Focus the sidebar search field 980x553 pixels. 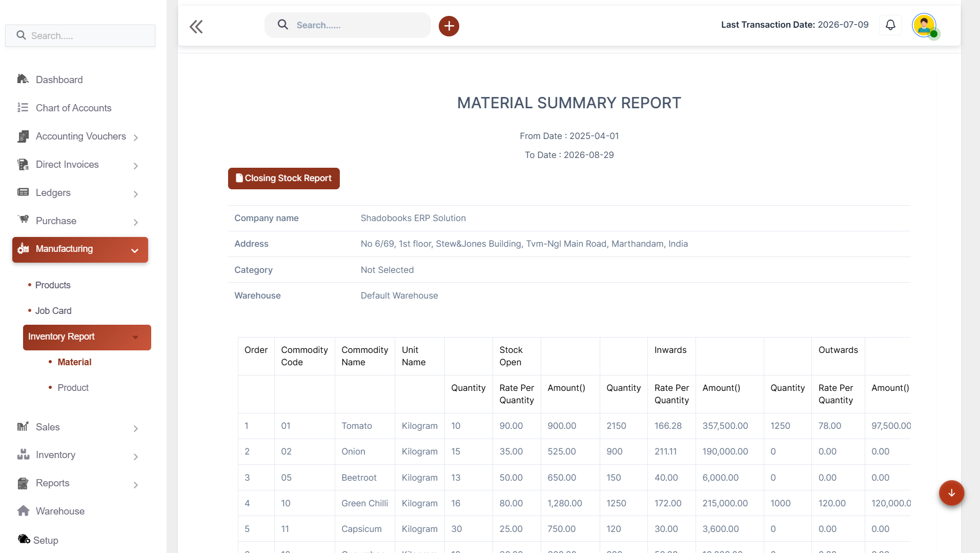80,35
